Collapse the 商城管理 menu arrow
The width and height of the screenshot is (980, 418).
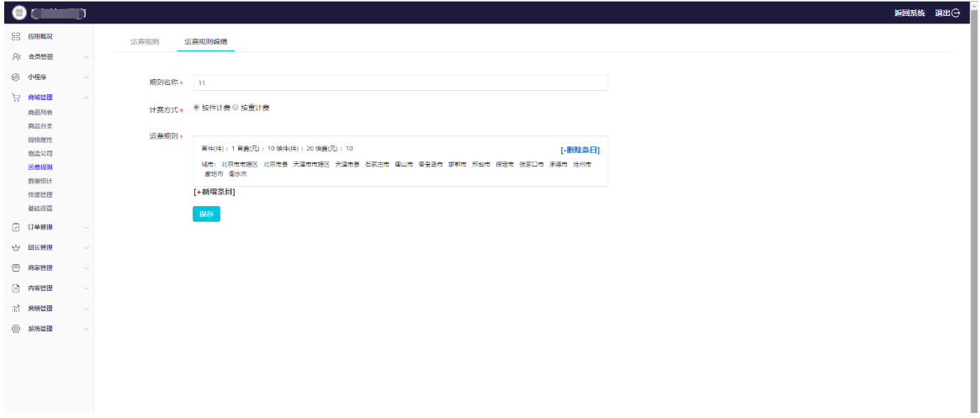click(87, 98)
